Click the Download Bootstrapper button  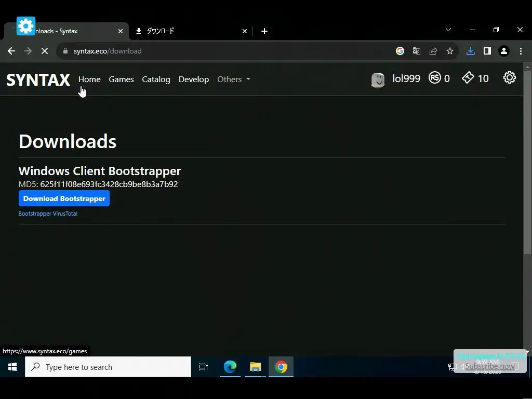coord(64,198)
